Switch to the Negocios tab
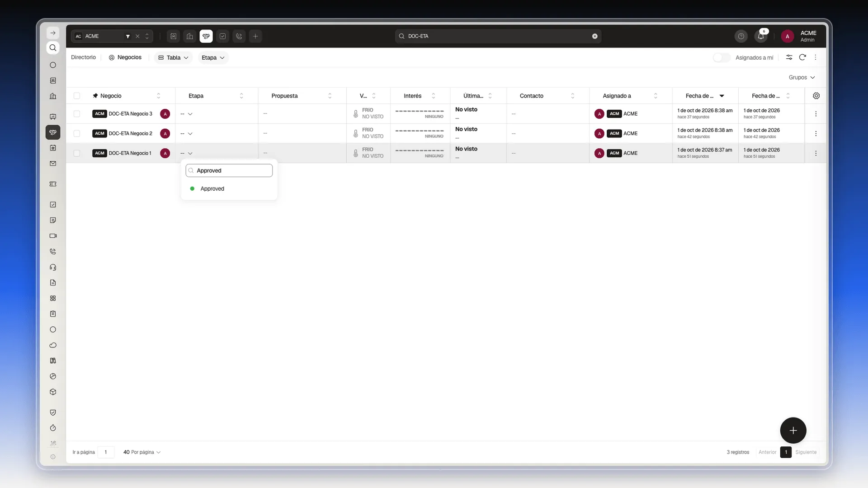 point(125,57)
